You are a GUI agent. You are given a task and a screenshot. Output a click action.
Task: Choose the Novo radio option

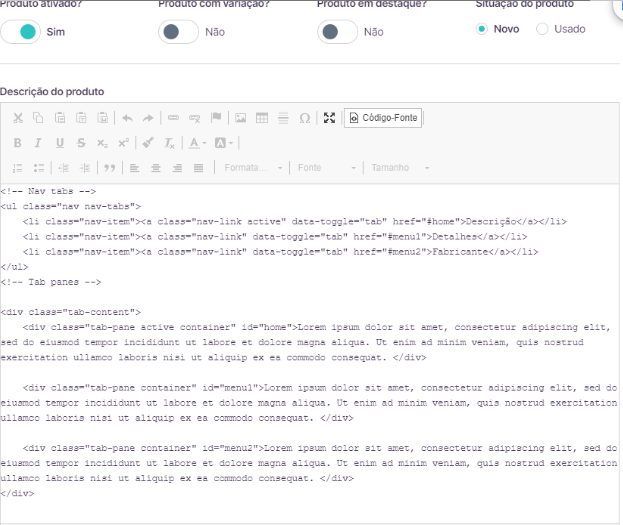click(x=482, y=29)
